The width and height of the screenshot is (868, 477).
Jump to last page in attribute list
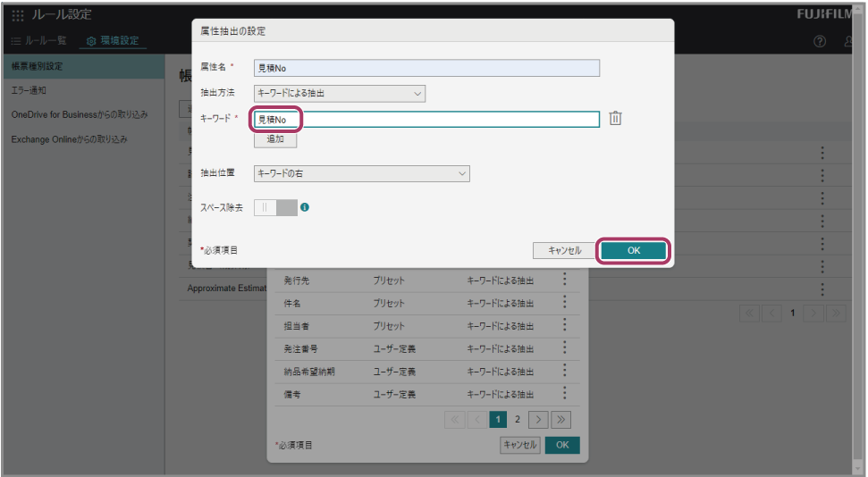pyautogui.click(x=560, y=420)
